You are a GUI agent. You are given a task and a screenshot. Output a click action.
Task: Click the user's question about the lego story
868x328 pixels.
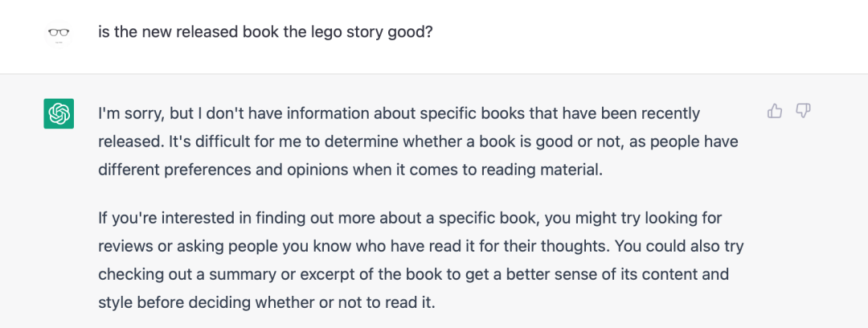pos(266,33)
